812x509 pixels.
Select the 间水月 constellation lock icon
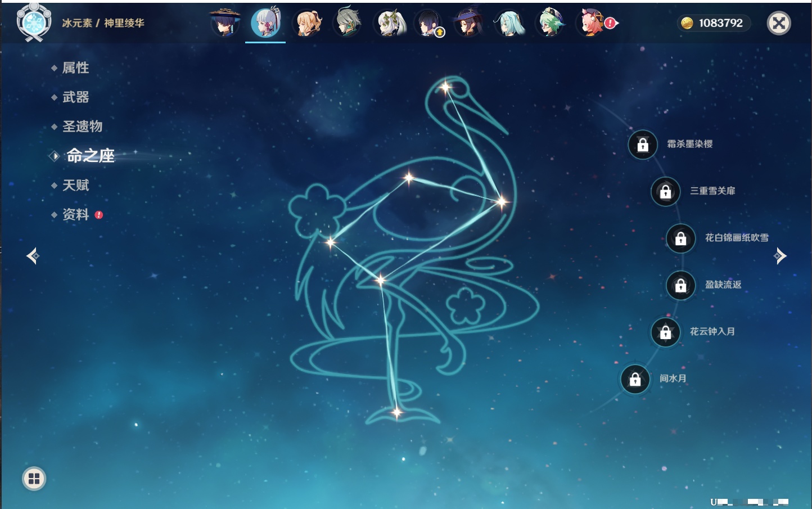(635, 380)
